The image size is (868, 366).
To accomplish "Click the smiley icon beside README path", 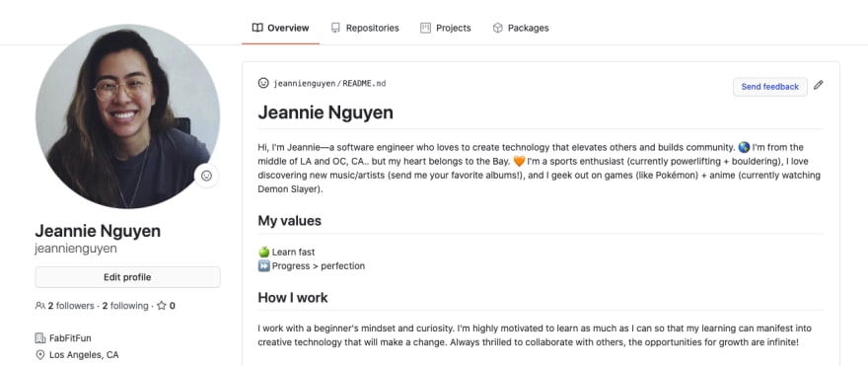I will coord(263,83).
